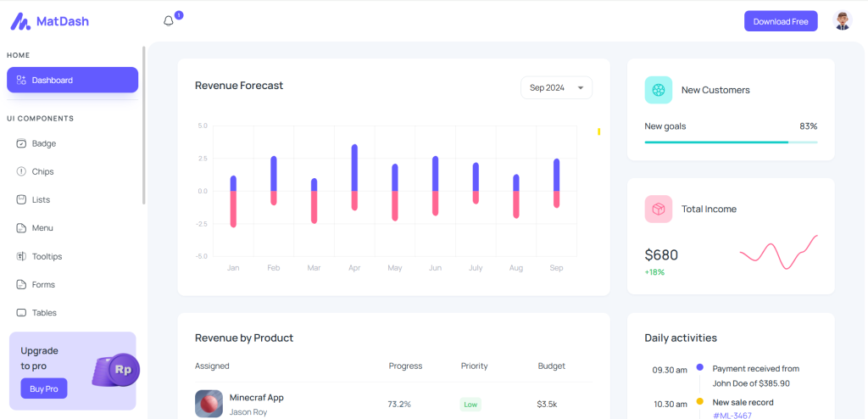Click the sidebar vertical scrollbar
This screenshot has height=419, width=868.
click(x=144, y=126)
